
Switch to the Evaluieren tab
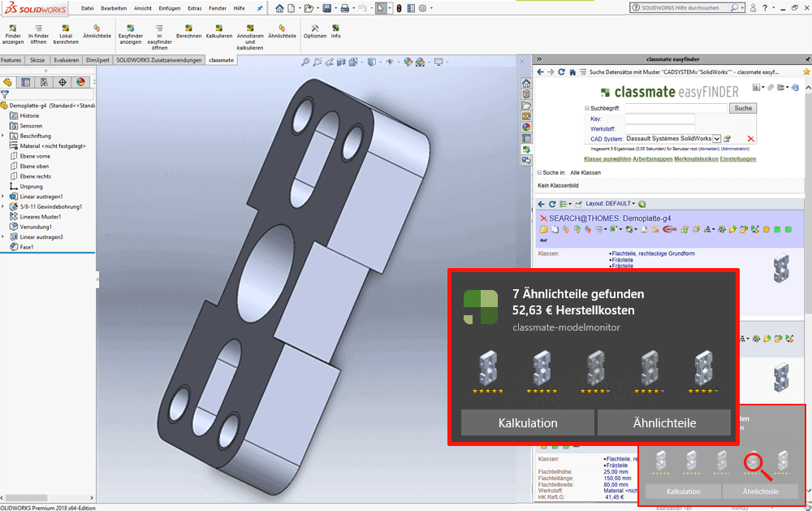pyautogui.click(x=67, y=60)
